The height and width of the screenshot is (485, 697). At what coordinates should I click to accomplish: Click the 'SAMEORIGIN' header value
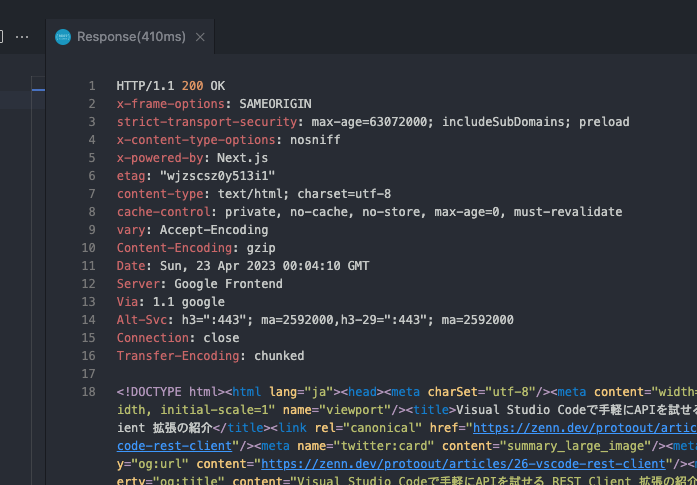click(275, 104)
